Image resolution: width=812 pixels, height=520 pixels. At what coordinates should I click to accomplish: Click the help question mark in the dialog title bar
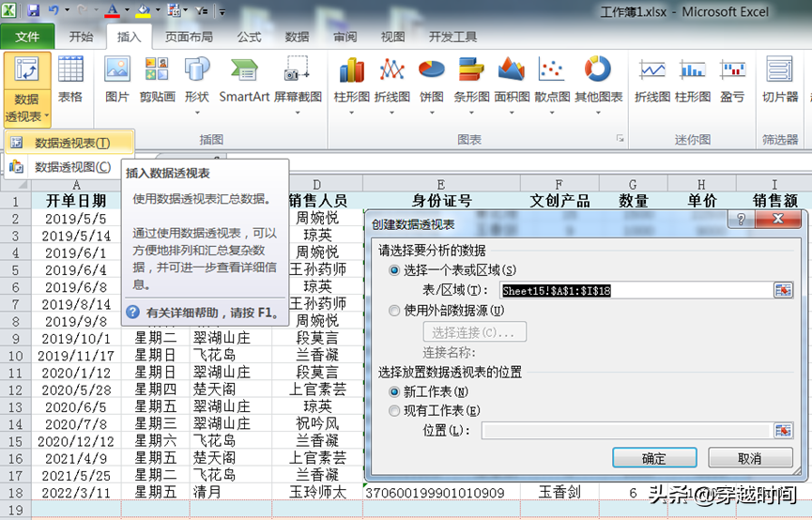pyautogui.click(x=741, y=219)
